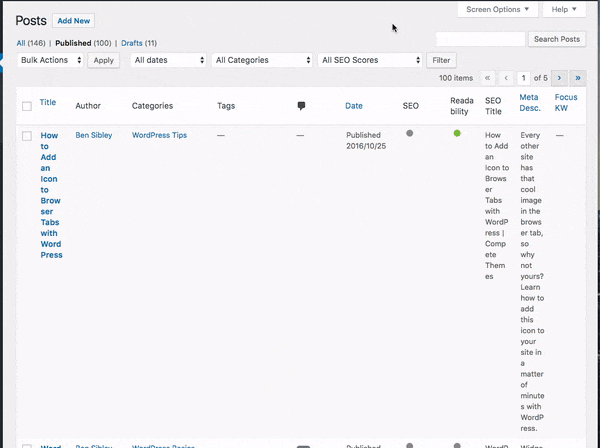
Task: Click the gray SEO score dot for first post
Action: click(x=409, y=133)
